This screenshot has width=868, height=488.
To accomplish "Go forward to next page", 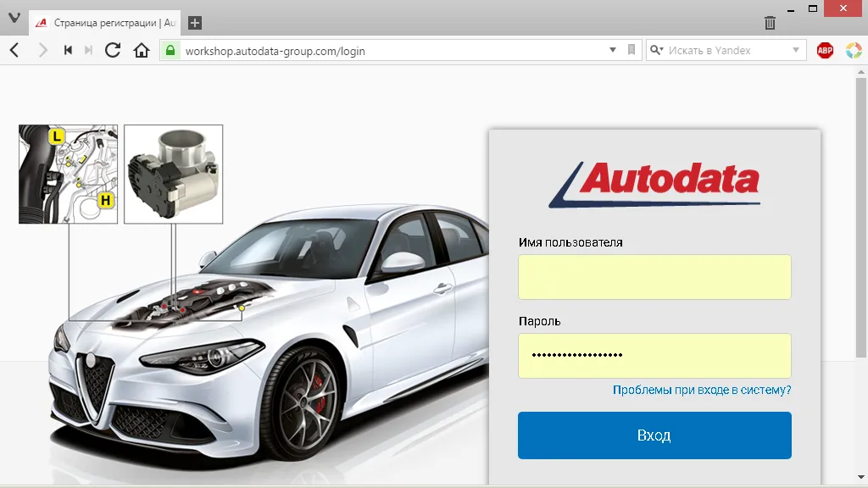I will 42,50.
